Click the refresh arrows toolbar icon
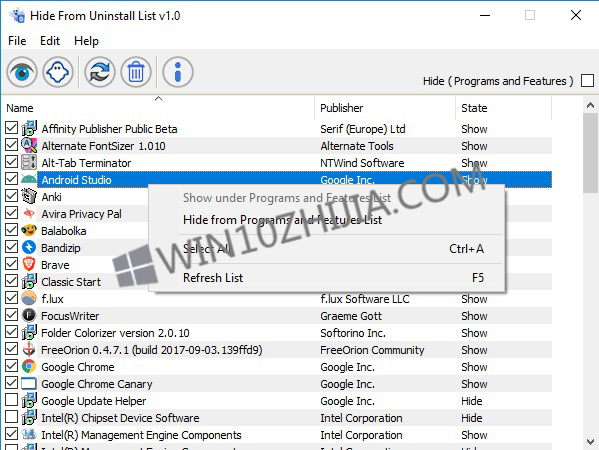 pos(100,72)
